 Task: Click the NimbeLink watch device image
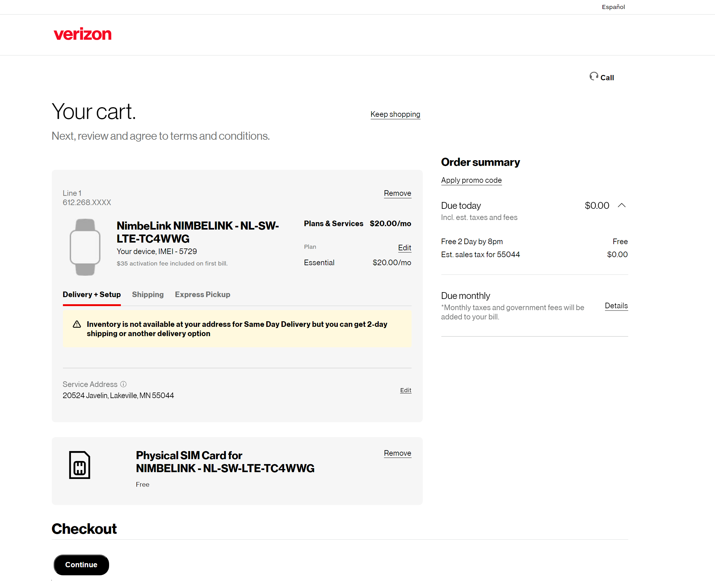85,247
